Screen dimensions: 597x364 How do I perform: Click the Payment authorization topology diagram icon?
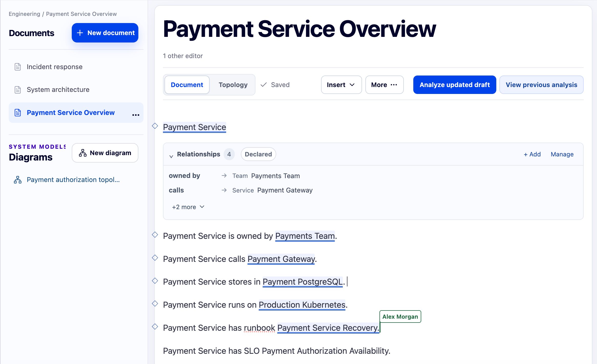tap(18, 180)
